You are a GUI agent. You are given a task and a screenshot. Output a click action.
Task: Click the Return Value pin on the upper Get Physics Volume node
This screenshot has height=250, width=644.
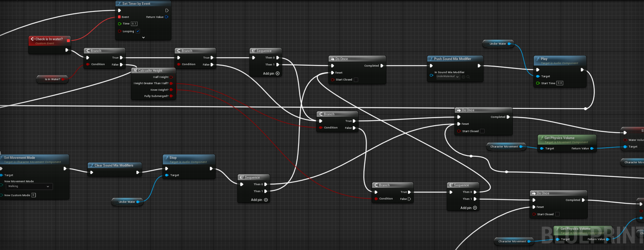coord(592,149)
